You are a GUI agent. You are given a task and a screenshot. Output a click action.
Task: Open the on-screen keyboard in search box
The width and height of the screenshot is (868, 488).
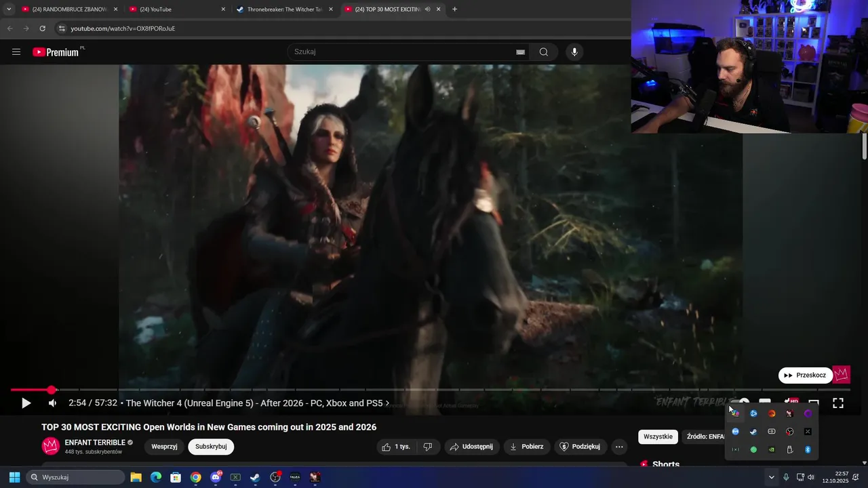(x=520, y=52)
